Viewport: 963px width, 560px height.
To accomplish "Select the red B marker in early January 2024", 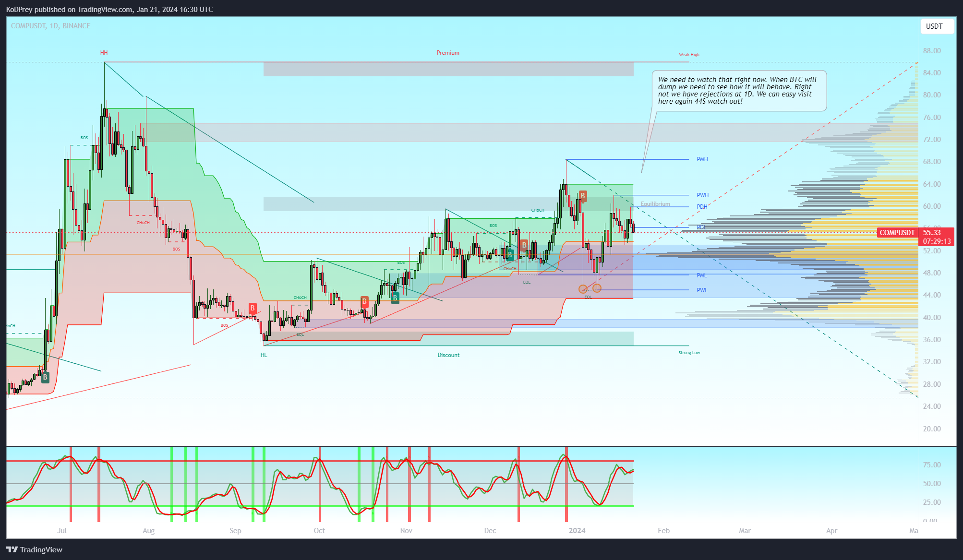I will pos(583,196).
